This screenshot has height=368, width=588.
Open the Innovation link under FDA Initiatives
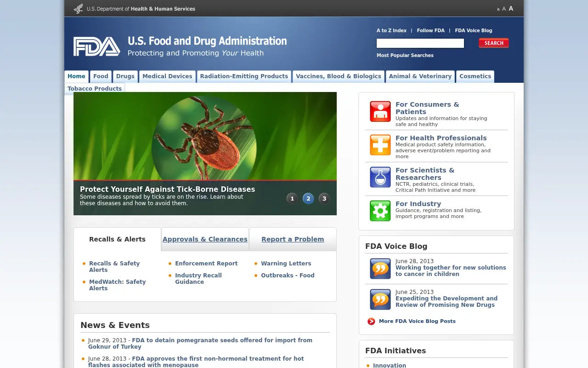coord(390,365)
